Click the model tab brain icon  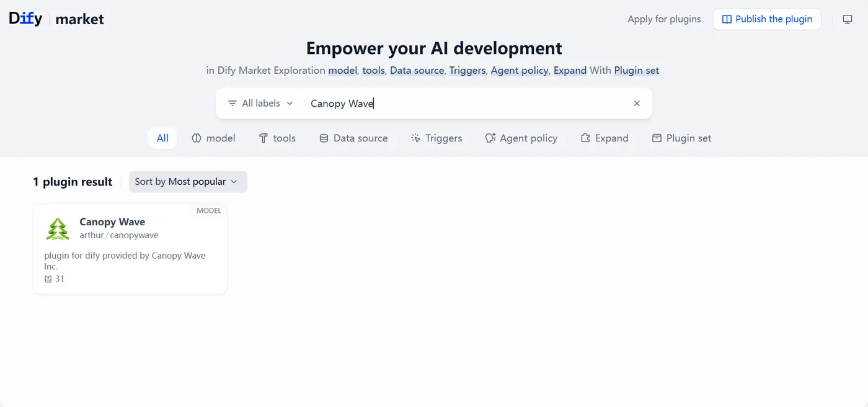[197, 138]
